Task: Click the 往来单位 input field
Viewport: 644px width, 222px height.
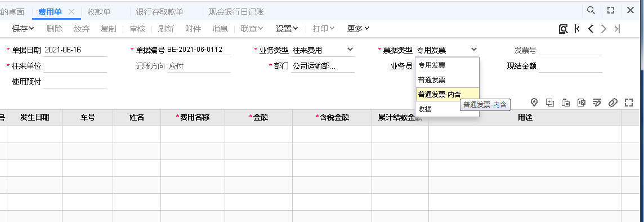Action: coord(75,66)
